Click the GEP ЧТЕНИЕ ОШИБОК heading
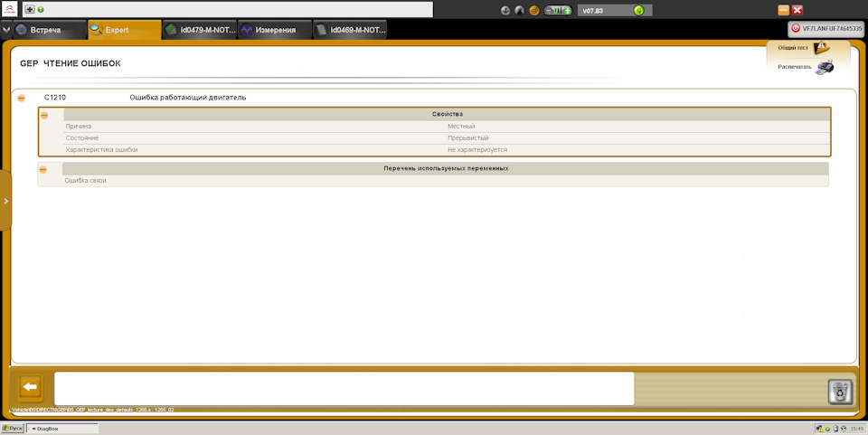The height and width of the screenshot is (435, 868). pyautogui.click(x=71, y=63)
